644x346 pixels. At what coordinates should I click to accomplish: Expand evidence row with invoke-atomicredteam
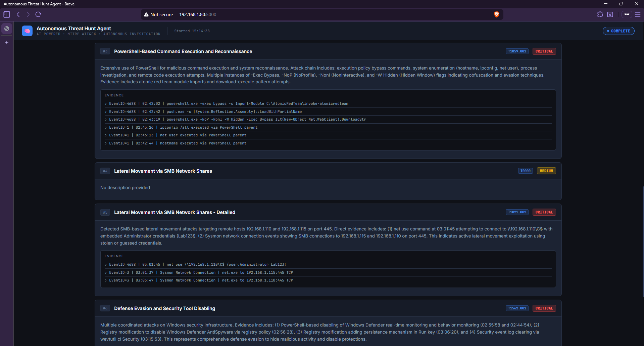328,104
